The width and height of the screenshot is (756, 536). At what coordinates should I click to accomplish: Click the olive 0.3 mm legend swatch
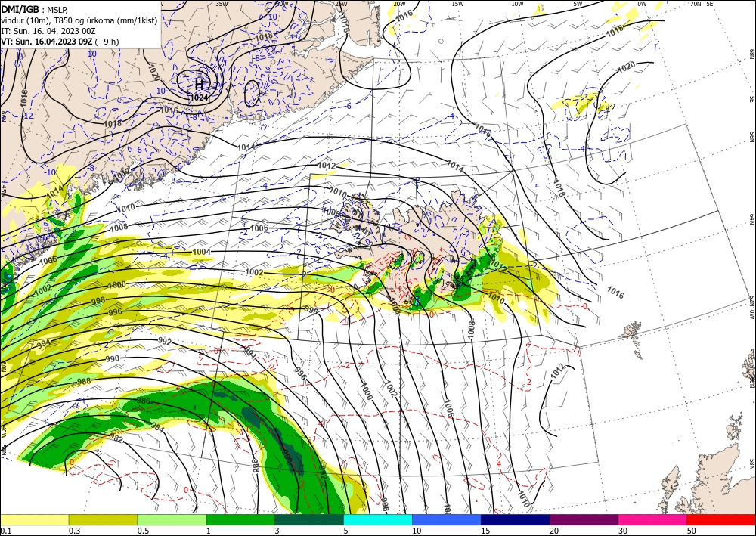point(103,519)
